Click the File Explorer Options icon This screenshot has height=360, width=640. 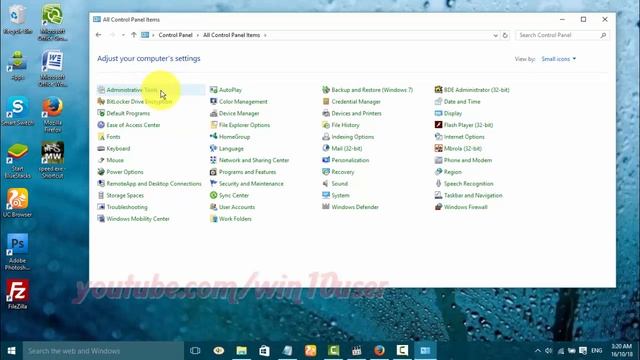tap(213, 125)
